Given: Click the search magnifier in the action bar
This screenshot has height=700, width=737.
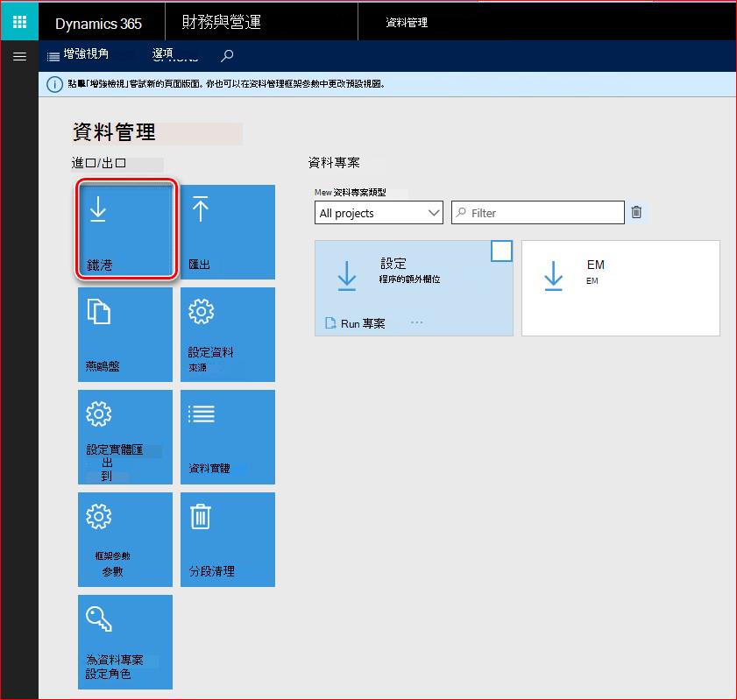Looking at the screenshot, I should click(x=227, y=55).
